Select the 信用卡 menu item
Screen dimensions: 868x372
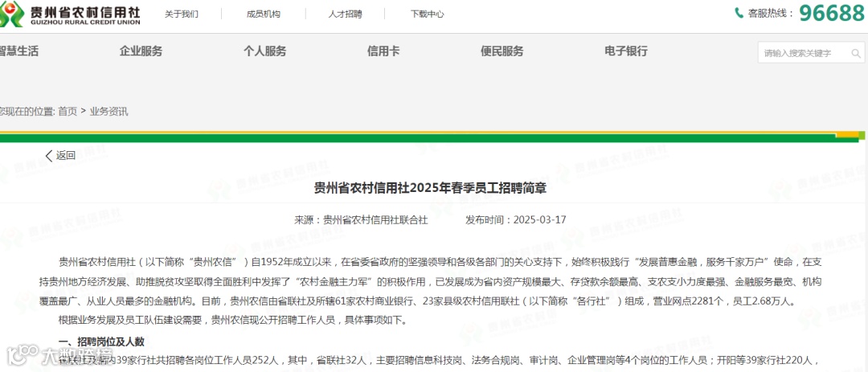pyautogui.click(x=383, y=51)
